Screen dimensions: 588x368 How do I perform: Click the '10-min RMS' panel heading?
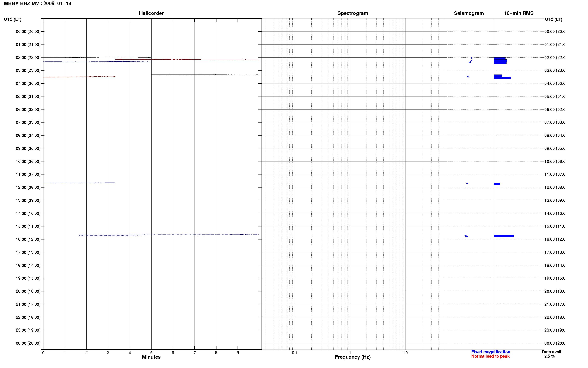[x=519, y=13]
